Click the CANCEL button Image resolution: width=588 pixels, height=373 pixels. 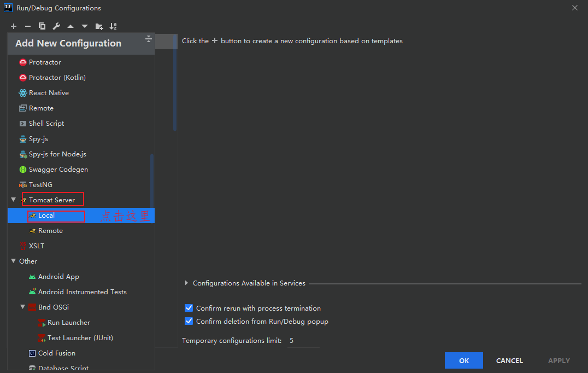509,360
